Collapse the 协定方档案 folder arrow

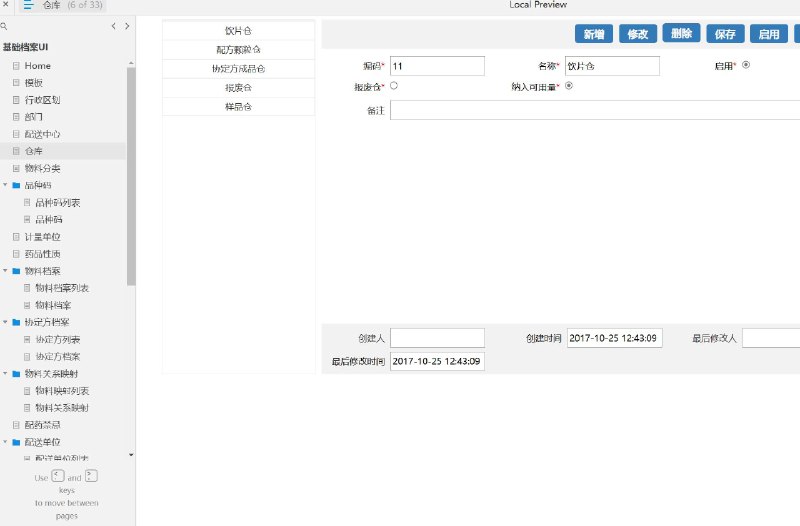click(x=5, y=322)
